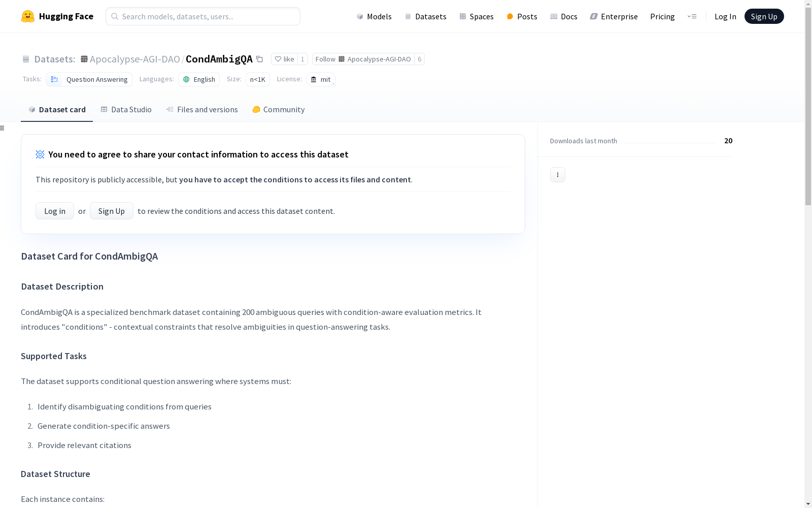The image size is (812, 508).
Task: Open the follower count showing 6
Action: coord(419,59)
